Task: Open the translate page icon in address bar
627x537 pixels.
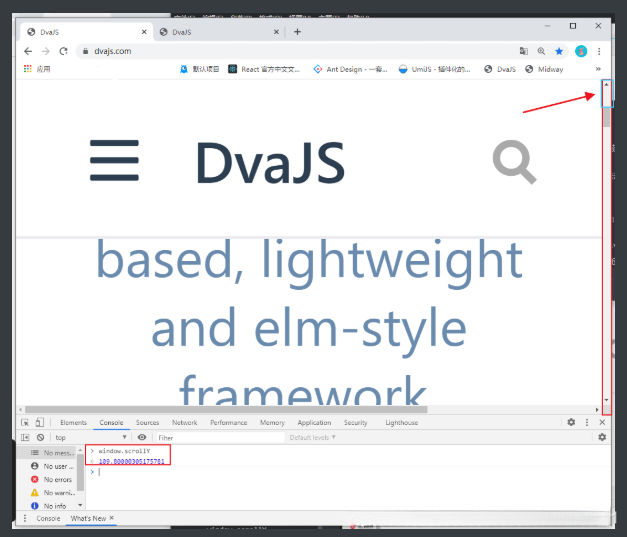Action: (x=523, y=51)
